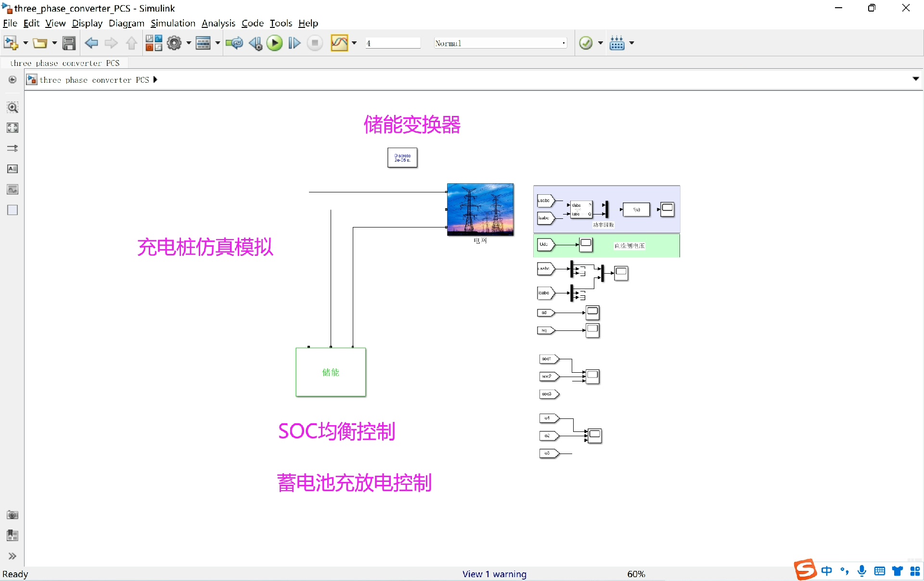This screenshot has height=581, width=924.
Task: Toggle the Hide/Show Explorer Bar icon
Action: (x=13, y=80)
